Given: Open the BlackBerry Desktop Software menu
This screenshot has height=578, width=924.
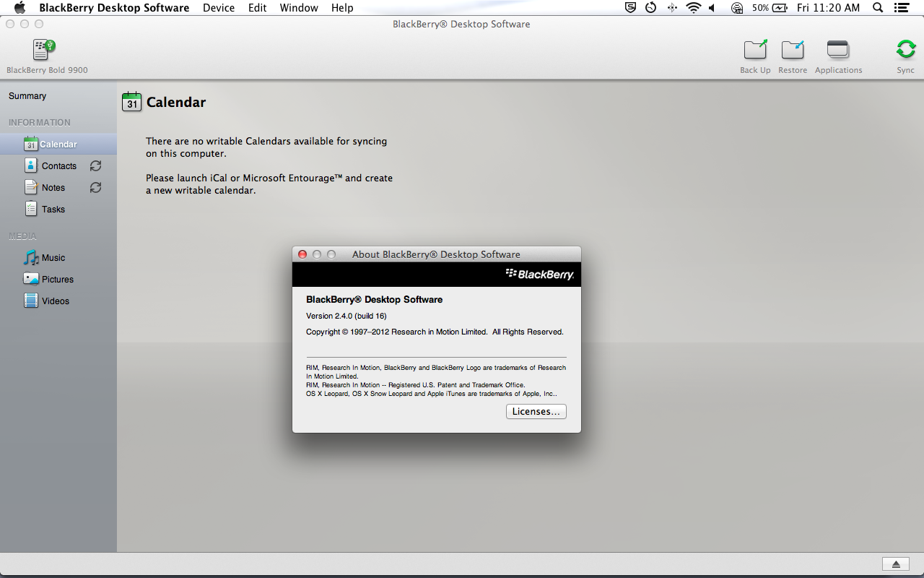Looking at the screenshot, I should [x=114, y=8].
